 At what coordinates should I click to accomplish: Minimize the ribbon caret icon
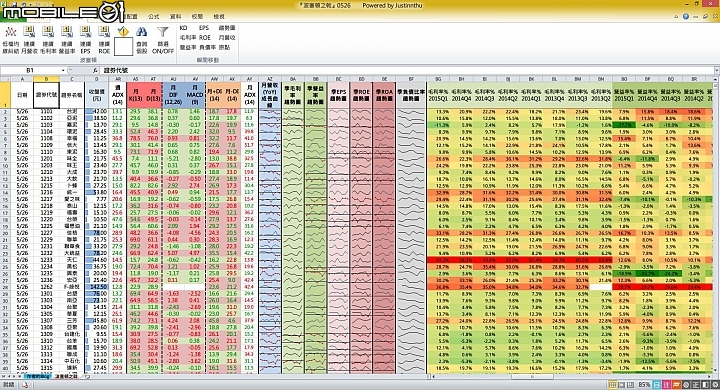coord(676,17)
